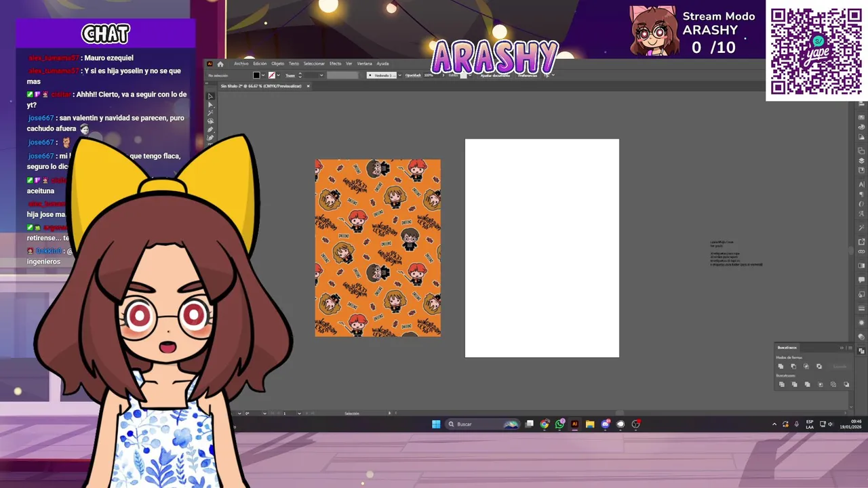
Task: Click Unite shape mode in Buscatrazos
Action: pyautogui.click(x=781, y=366)
